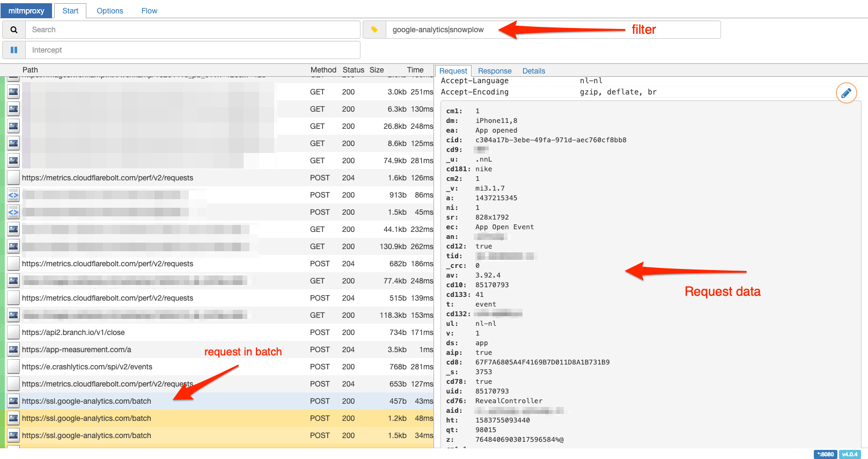Focus the Search input field

193,30
